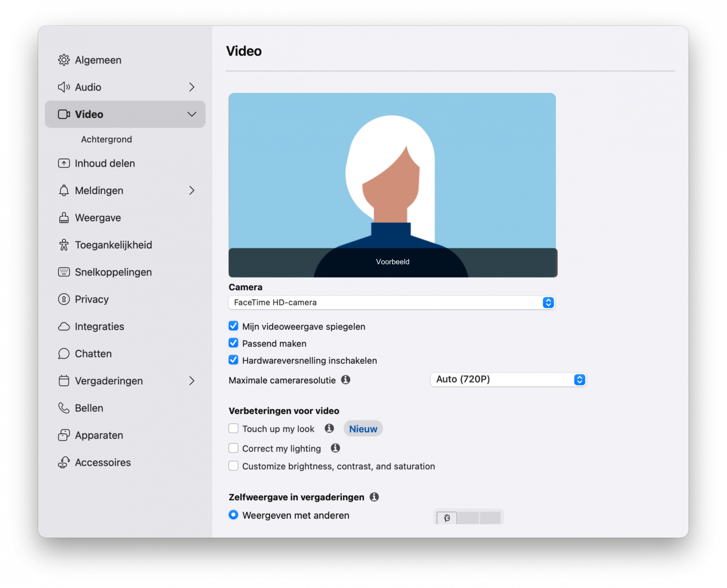Select the Inhoud delen share icon

click(x=64, y=163)
